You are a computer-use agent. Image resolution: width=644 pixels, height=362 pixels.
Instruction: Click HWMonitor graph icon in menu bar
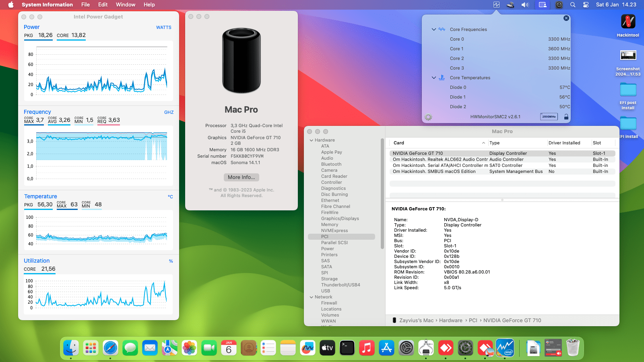[x=496, y=5]
